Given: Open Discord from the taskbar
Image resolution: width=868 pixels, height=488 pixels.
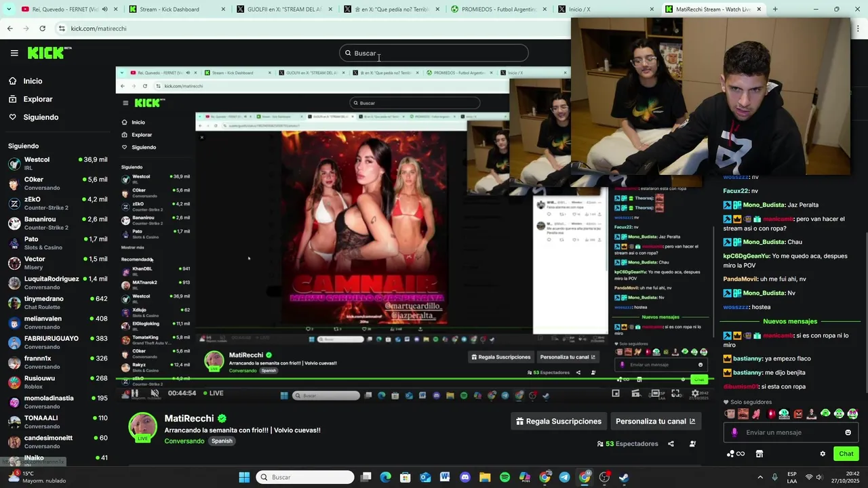Looking at the screenshot, I should coord(465,477).
